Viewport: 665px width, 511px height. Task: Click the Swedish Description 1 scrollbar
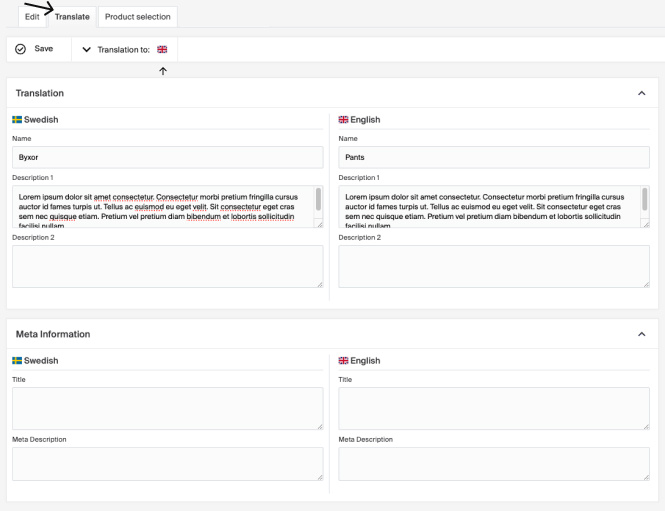(x=319, y=200)
